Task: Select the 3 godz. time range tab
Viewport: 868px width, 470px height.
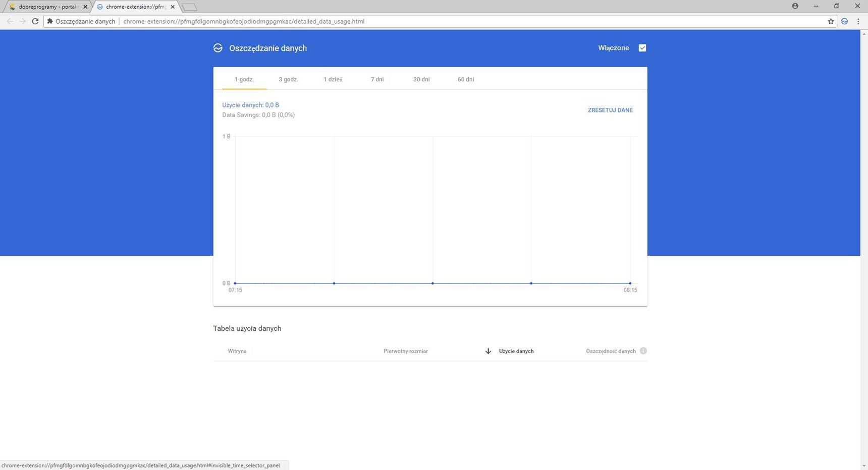Action: tap(289, 79)
